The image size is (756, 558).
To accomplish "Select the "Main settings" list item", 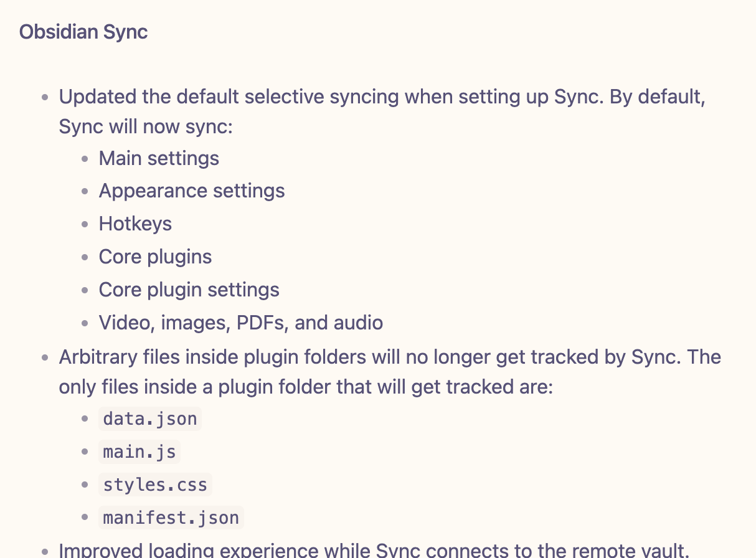I will coord(159,158).
